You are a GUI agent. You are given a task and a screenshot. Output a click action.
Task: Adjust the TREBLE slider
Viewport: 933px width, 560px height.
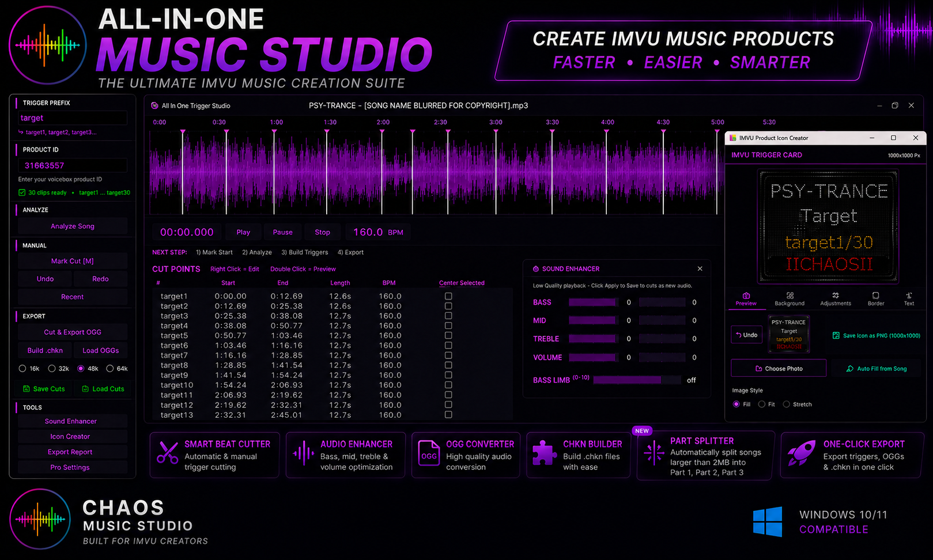pyautogui.click(x=594, y=339)
